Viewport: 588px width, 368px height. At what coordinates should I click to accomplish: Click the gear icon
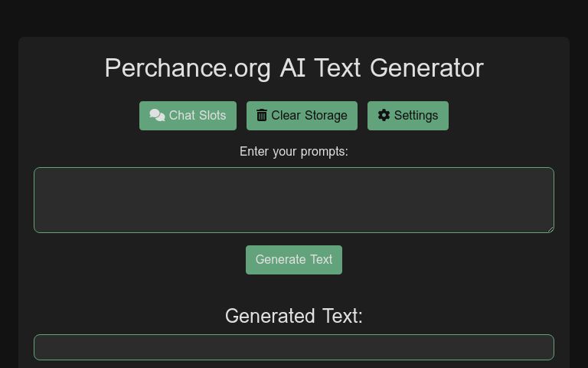point(384,115)
